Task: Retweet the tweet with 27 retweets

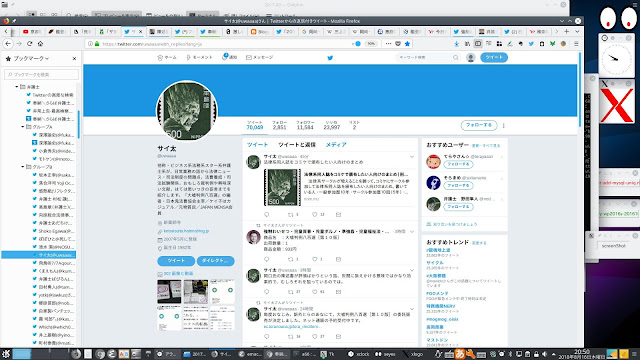Action: click(291, 292)
